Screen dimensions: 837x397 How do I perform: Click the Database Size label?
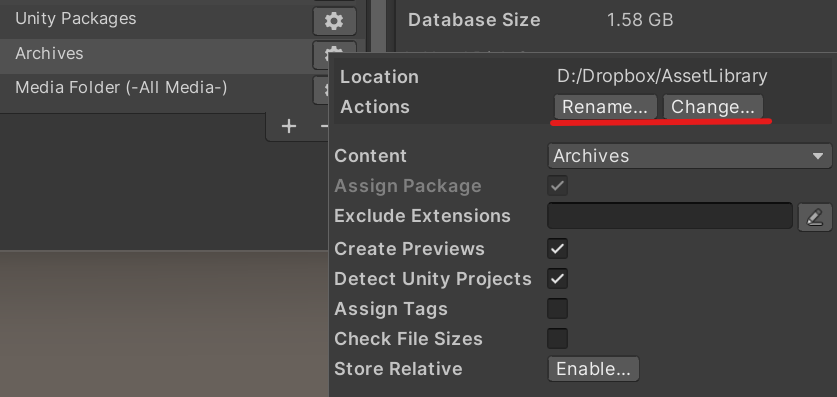(474, 20)
